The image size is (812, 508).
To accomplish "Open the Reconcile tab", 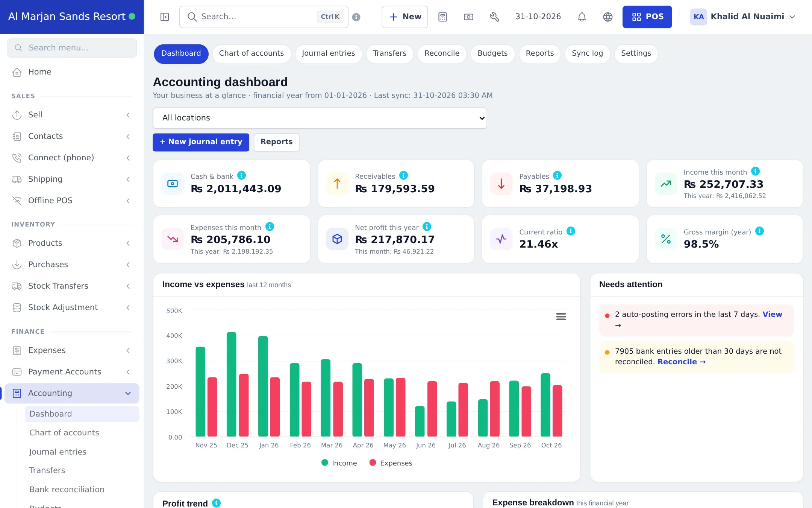I will (x=442, y=53).
